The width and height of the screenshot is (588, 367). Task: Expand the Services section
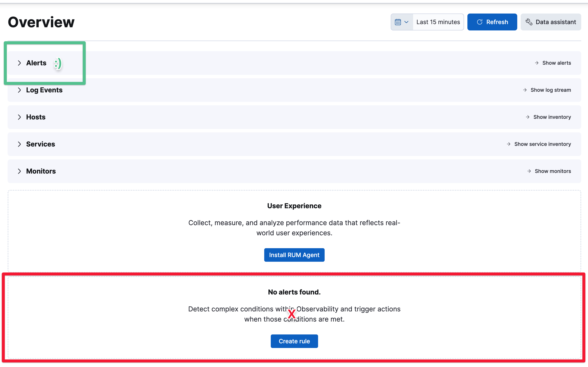pyautogui.click(x=20, y=144)
